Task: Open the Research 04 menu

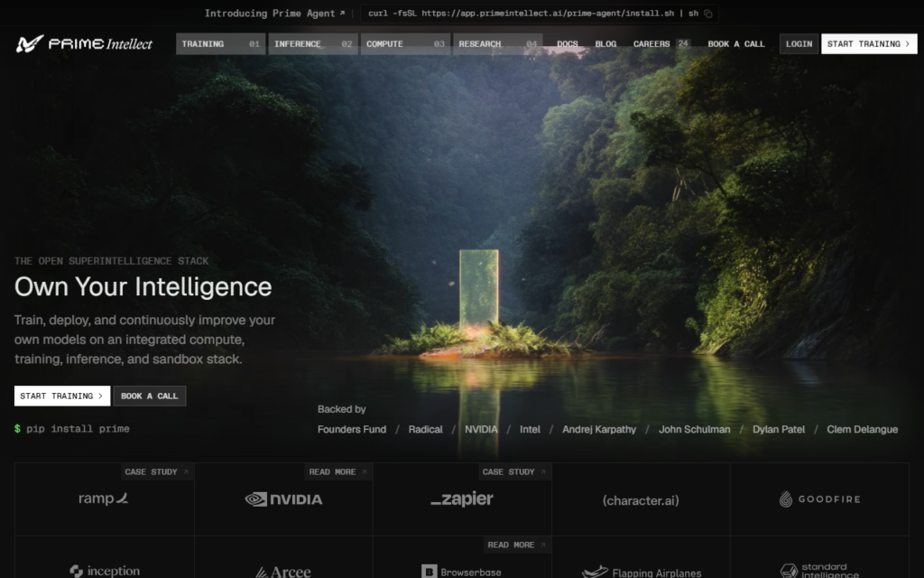Action: [497, 43]
